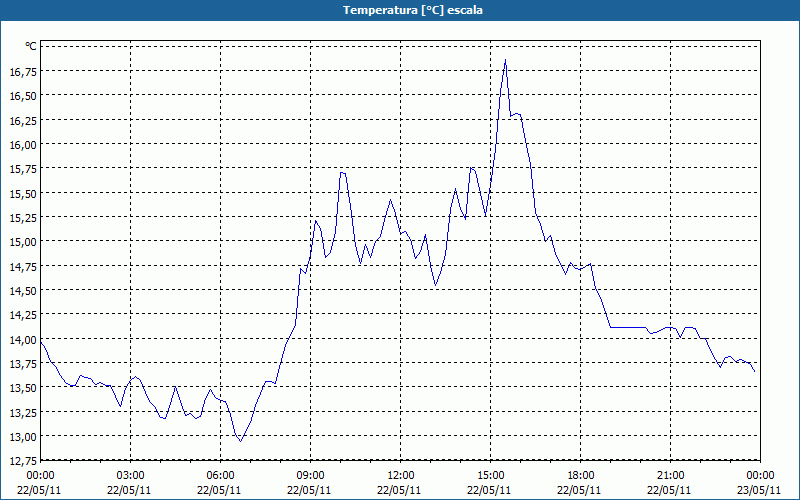The width and height of the screenshot is (800, 500).
Task: Click the 14,00 y-axis label
Action: click(x=23, y=339)
